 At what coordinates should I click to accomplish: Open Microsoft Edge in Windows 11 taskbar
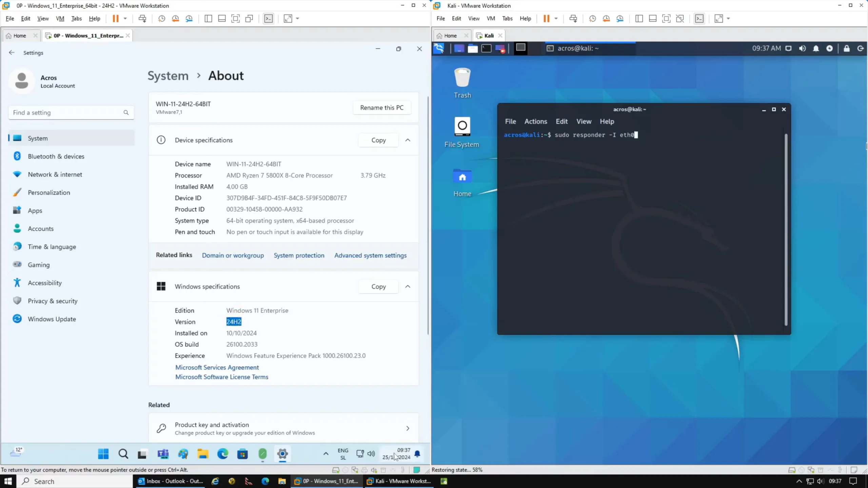pos(222,454)
